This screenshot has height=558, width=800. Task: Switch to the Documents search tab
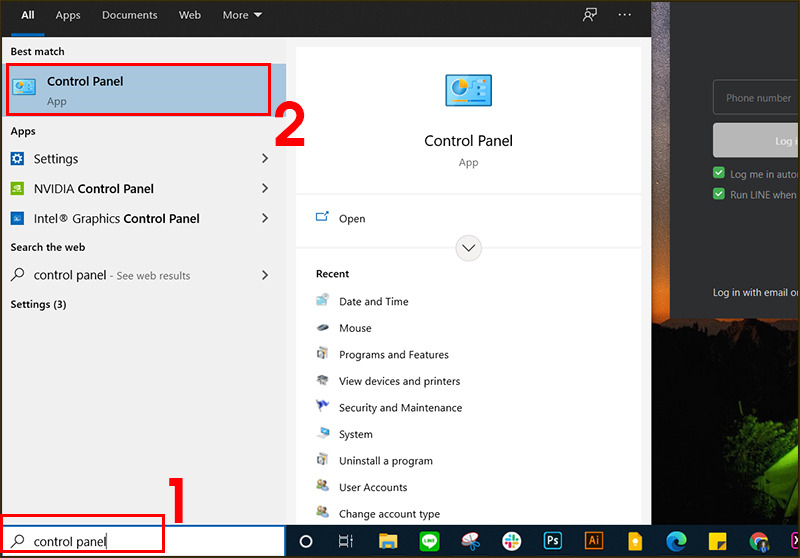(130, 15)
